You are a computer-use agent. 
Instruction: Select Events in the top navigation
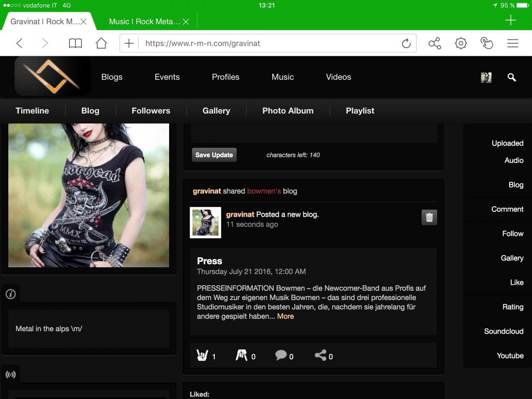pyautogui.click(x=167, y=77)
